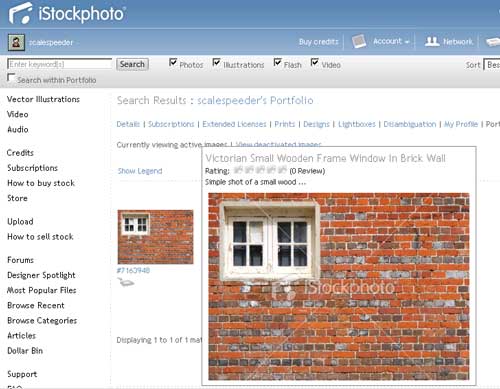Screen dimensions: 500x389
Task: Click the iStockphoto logo icon
Action: tap(21, 13)
